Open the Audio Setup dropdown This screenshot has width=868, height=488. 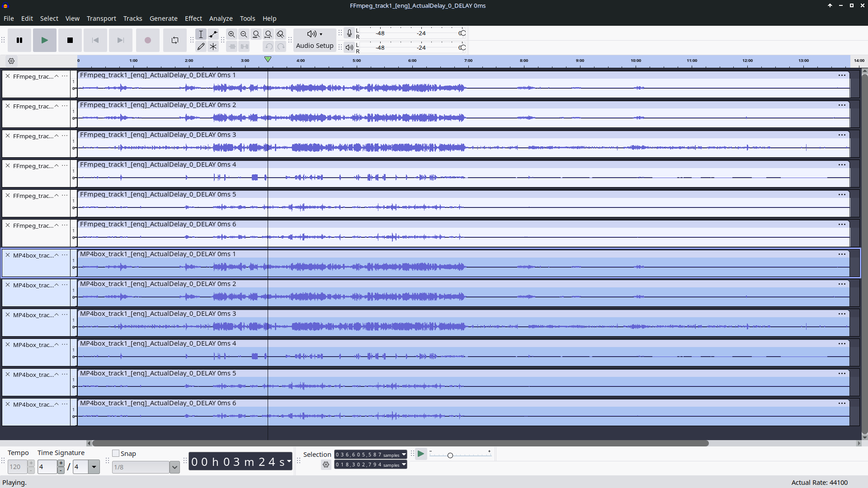pyautogui.click(x=315, y=40)
